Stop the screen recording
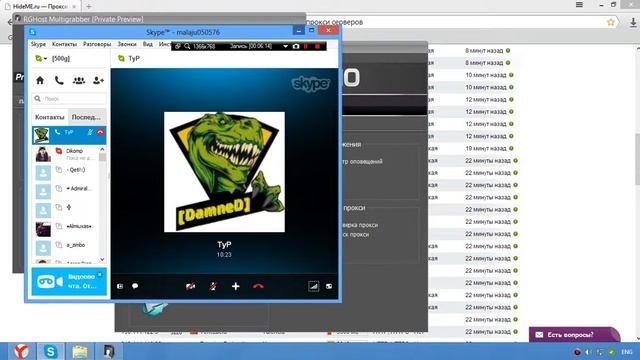640x360 pixels. point(317,47)
